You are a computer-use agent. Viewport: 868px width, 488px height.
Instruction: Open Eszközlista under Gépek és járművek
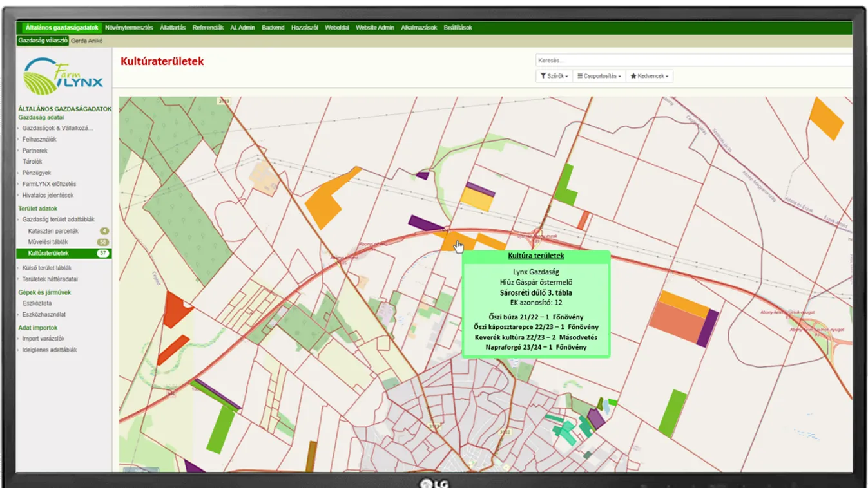(37, 303)
